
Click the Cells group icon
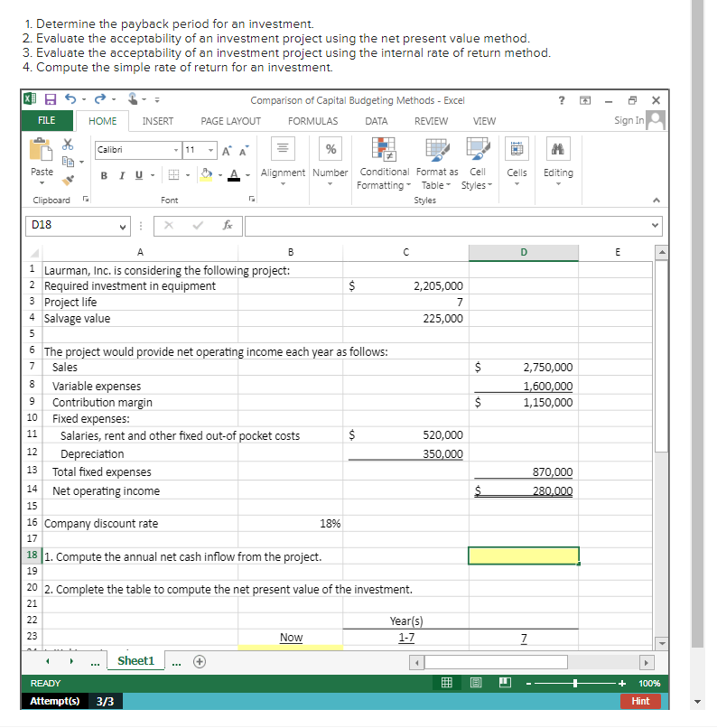pos(517,148)
